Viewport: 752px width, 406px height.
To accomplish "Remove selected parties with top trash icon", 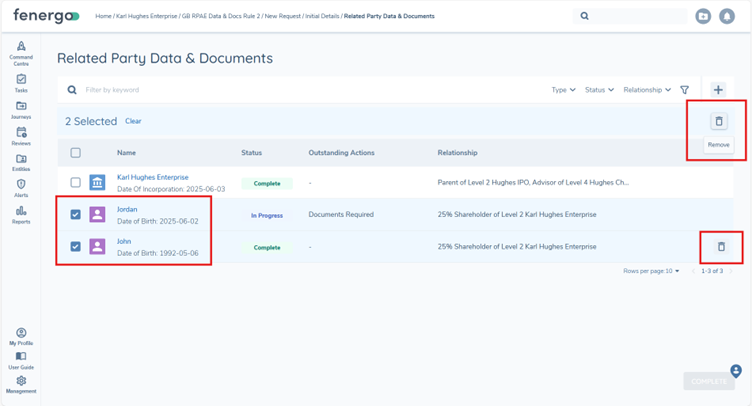I will (718, 122).
